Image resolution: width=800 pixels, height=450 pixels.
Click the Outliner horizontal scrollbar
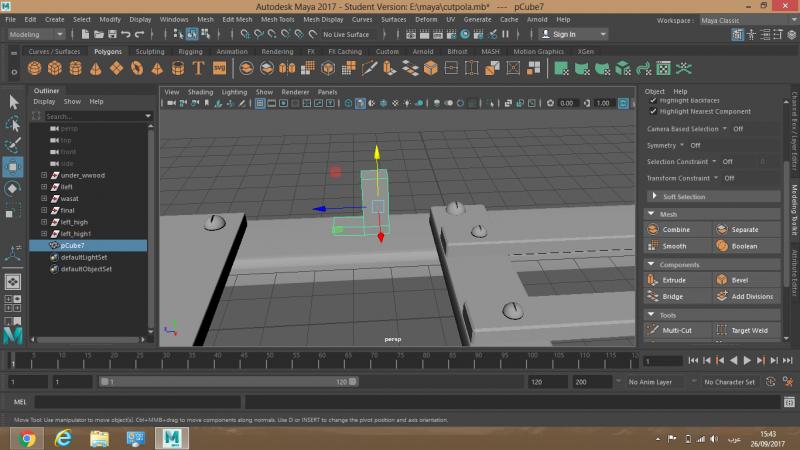point(87,339)
